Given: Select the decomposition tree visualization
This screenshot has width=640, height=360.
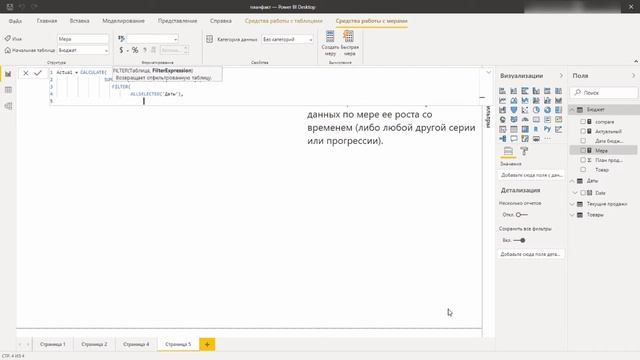Looking at the screenshot, I should (502, 139).
